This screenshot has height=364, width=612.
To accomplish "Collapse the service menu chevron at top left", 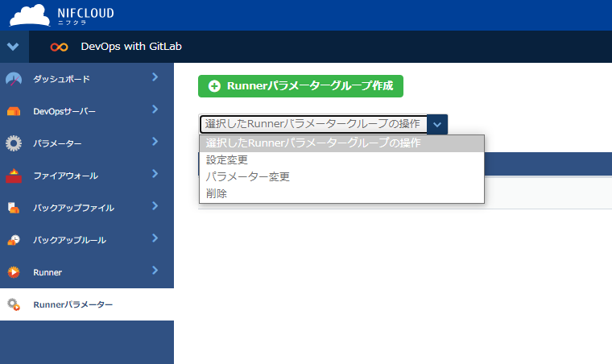I will (x=13, y=47).
